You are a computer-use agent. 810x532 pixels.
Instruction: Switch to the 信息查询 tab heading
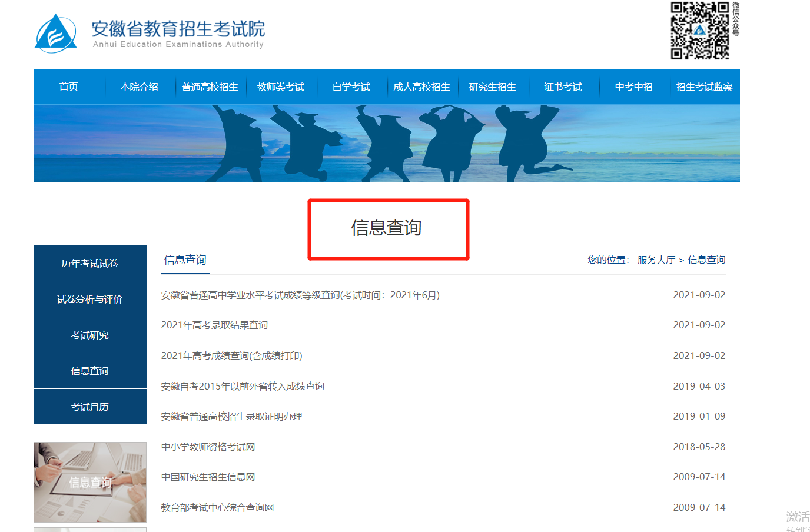[185, 260]
